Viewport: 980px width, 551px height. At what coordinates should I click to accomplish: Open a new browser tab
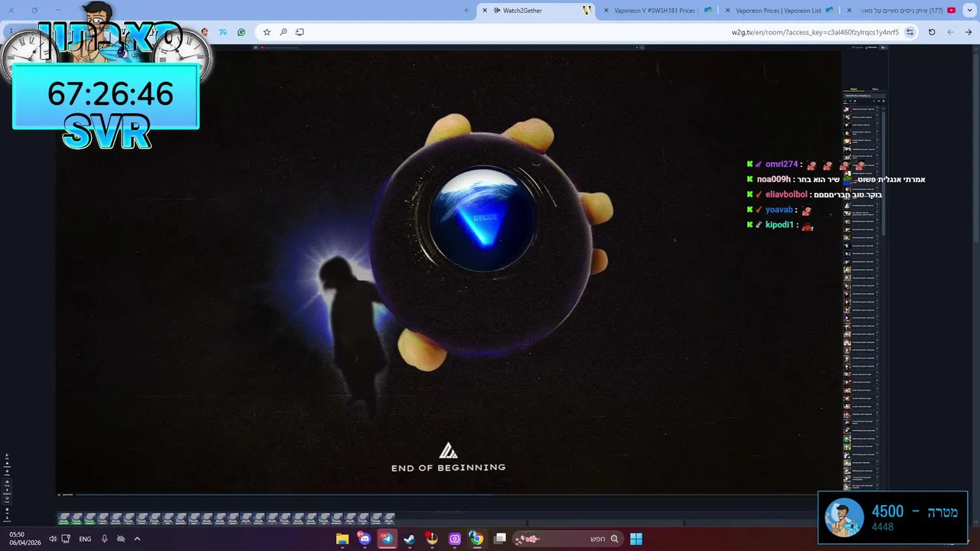pyautogui.click(x=466, y=10)
